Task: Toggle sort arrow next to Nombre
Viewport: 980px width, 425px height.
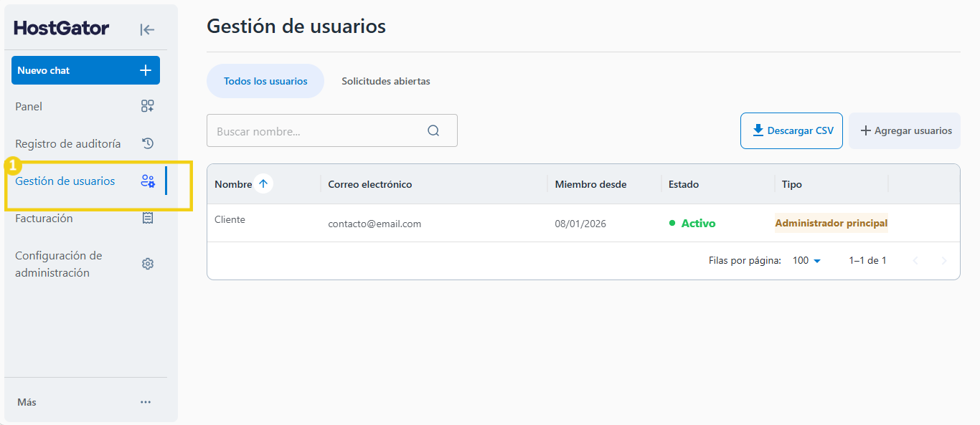Action: 263,184
